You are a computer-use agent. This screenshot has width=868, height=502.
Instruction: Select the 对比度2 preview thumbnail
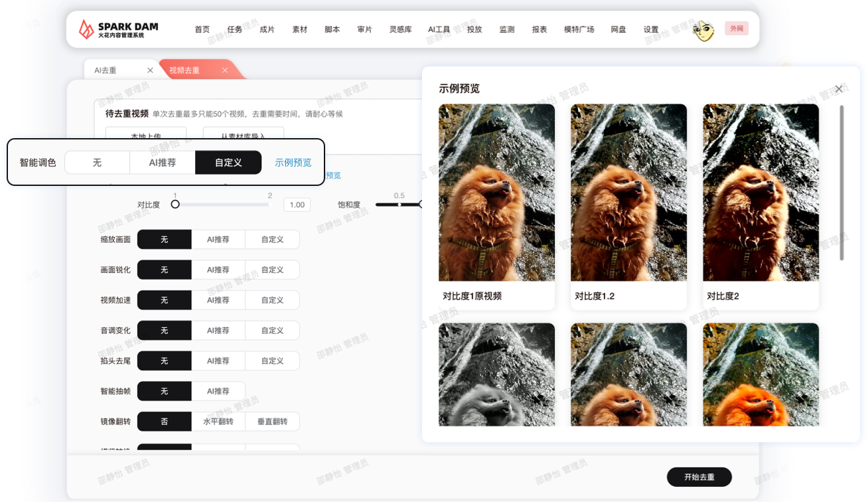point(760,193)
